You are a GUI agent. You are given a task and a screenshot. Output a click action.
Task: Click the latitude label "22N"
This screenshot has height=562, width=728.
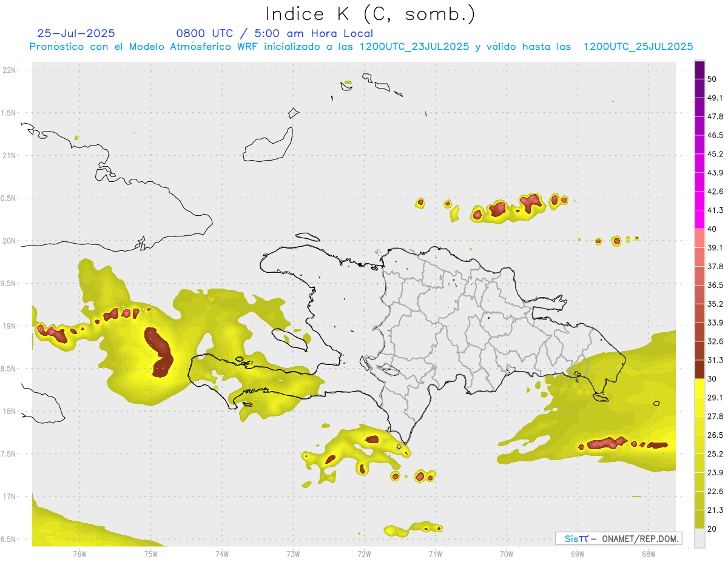[x=10, y=70]
